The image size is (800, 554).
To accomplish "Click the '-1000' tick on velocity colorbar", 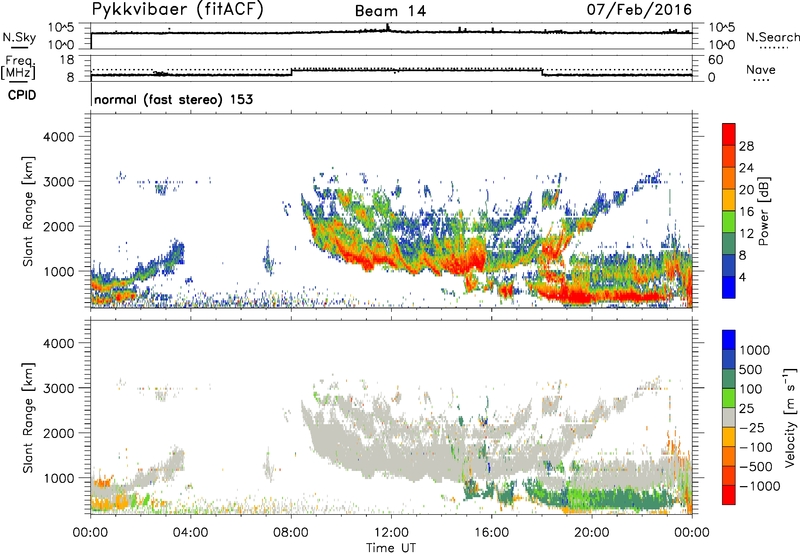I will click(760, 486).
